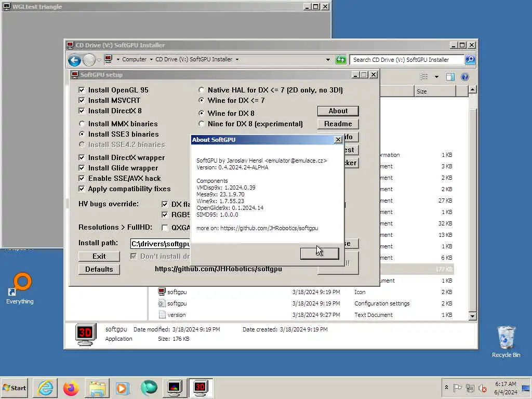Click the file list scroll up arrow
Screen dimensions: 532x399
pos(472,89)
